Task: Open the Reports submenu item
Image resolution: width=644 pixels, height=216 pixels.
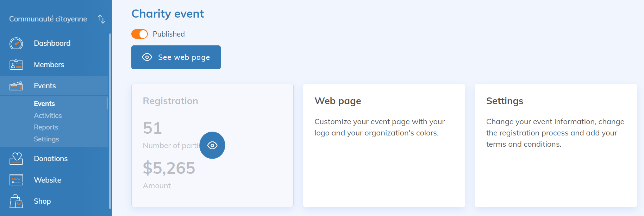Action: click(x=46, y=127)
